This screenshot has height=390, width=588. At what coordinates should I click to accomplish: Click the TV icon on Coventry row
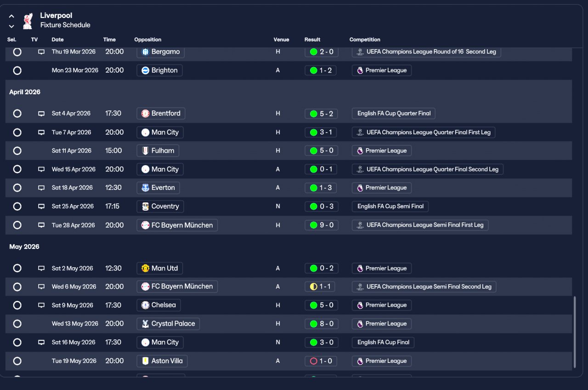(x=41, y=206)
